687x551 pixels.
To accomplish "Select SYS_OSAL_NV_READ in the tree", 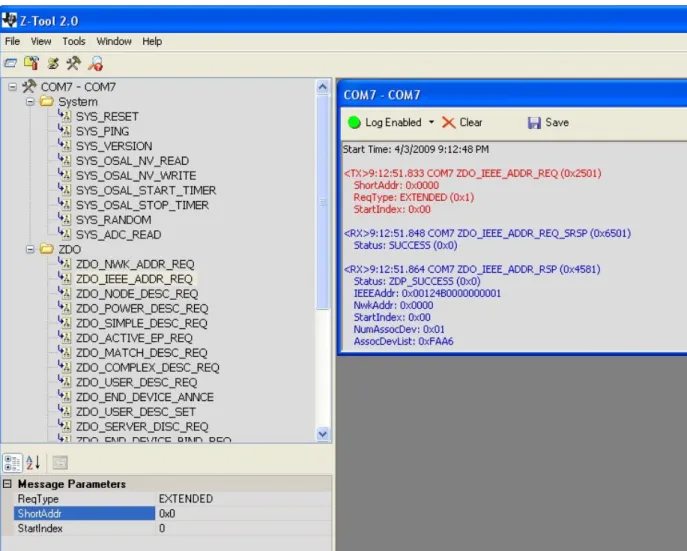I will pos(132,161).
